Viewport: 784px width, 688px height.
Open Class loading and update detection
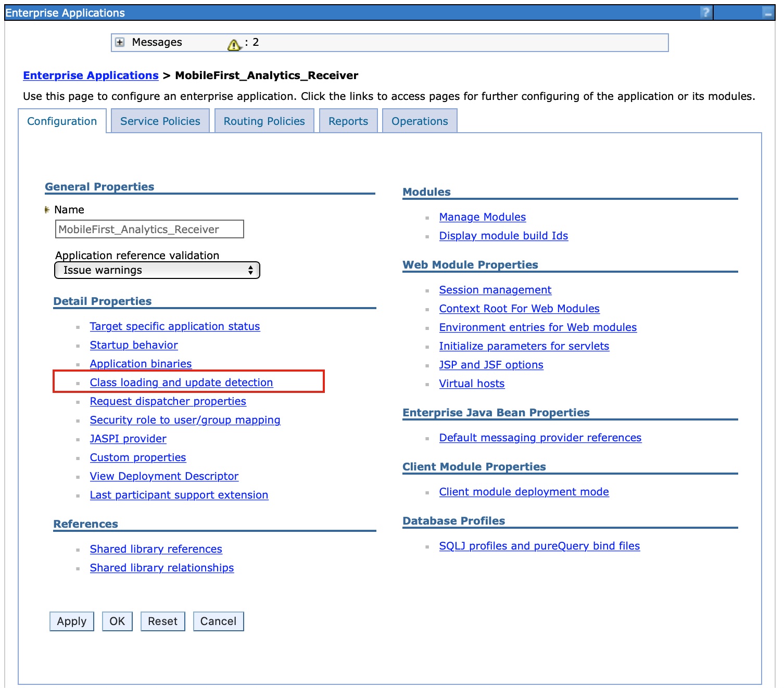pos(181,383)
